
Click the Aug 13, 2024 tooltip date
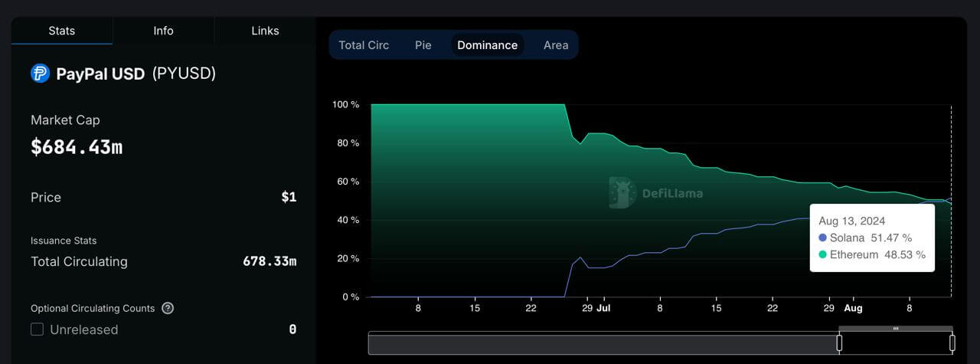tap(852, 221)
